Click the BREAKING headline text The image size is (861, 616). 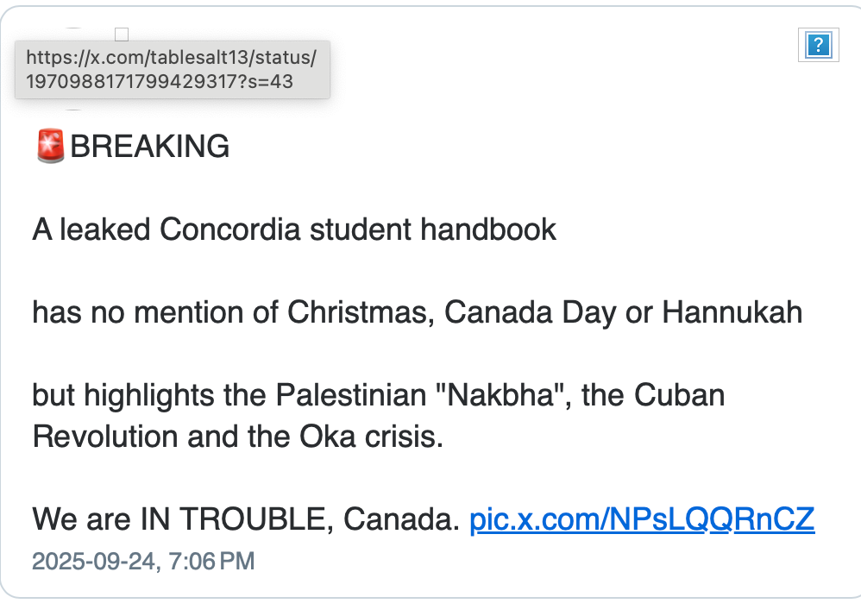149,147
